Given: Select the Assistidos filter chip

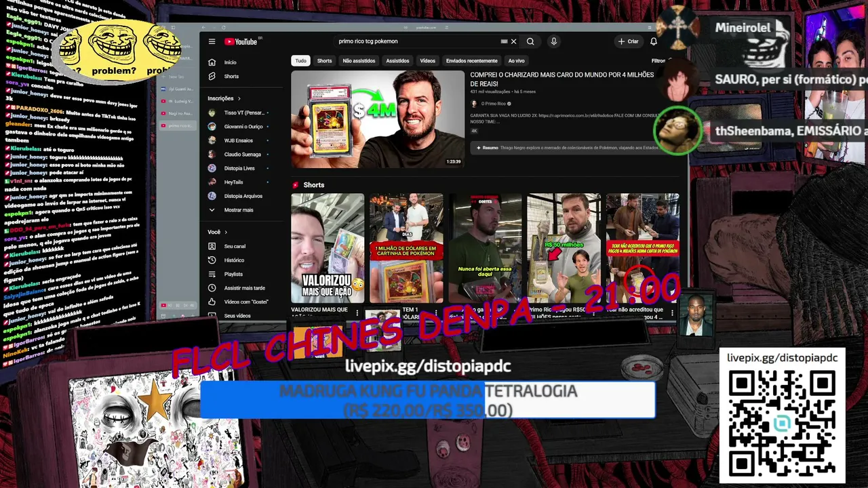Looking at the screenshot, I should point(397,61).
